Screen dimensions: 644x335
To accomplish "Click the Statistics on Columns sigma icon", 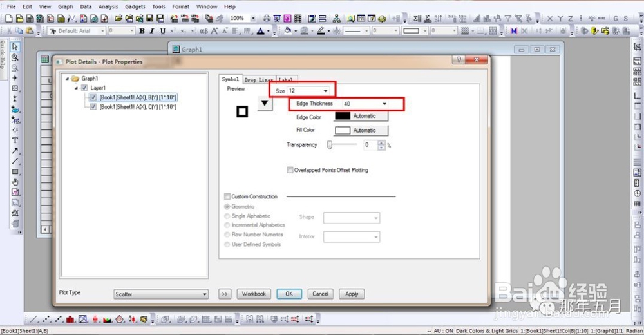I will [x=417, y=19].
